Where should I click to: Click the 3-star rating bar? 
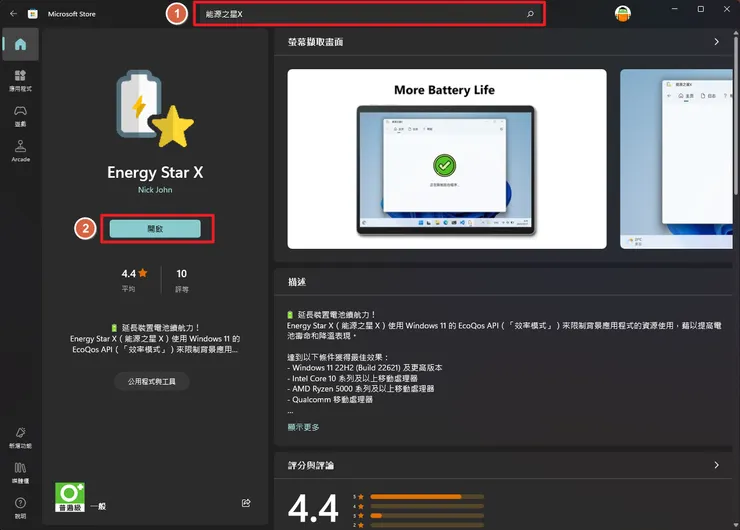427,515
